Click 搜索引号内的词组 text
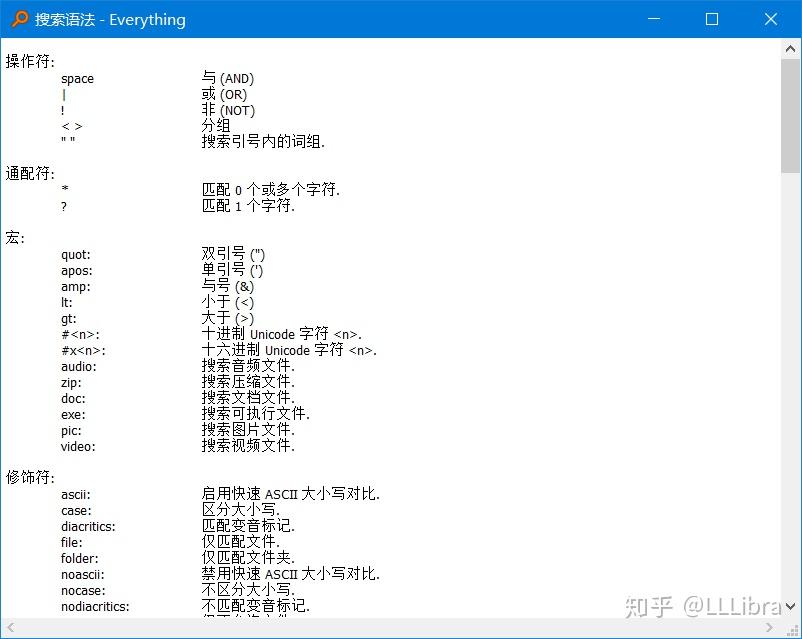Image resolution: width=802 pixels, height=639 pixels. [263, 142]
